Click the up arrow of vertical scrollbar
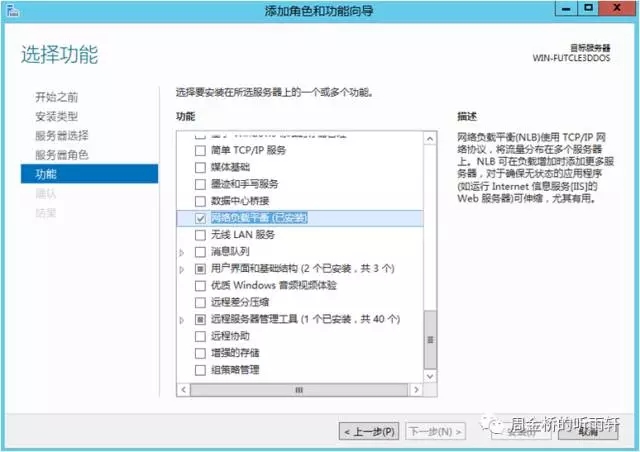Screen dimensions: 640x452 (x=430, y=139)
